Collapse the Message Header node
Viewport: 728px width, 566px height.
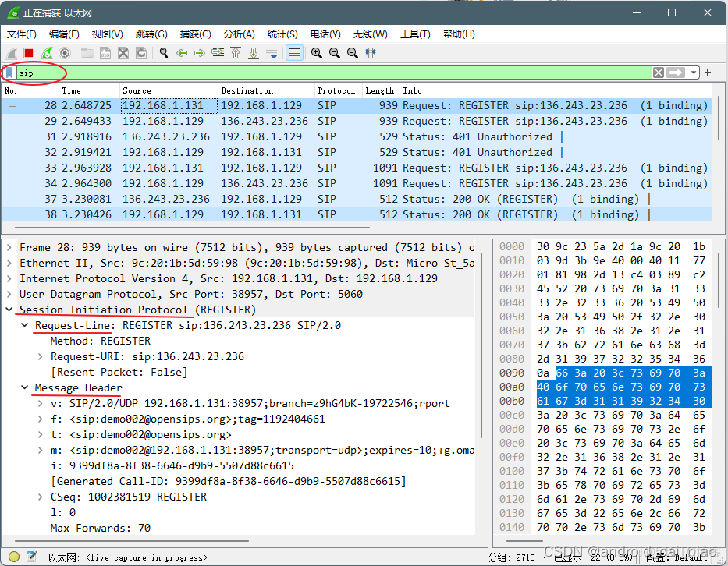coord(25,387)
